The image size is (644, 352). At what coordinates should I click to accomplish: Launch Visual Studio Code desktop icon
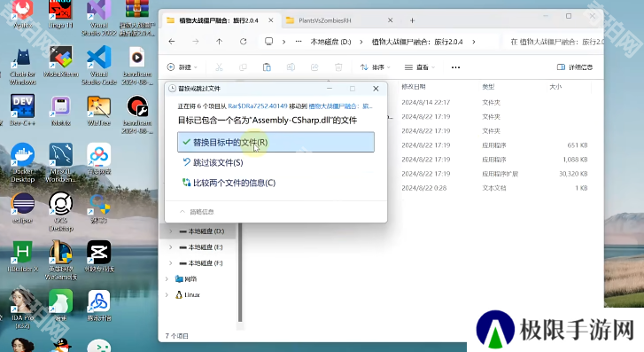[99, 65]
